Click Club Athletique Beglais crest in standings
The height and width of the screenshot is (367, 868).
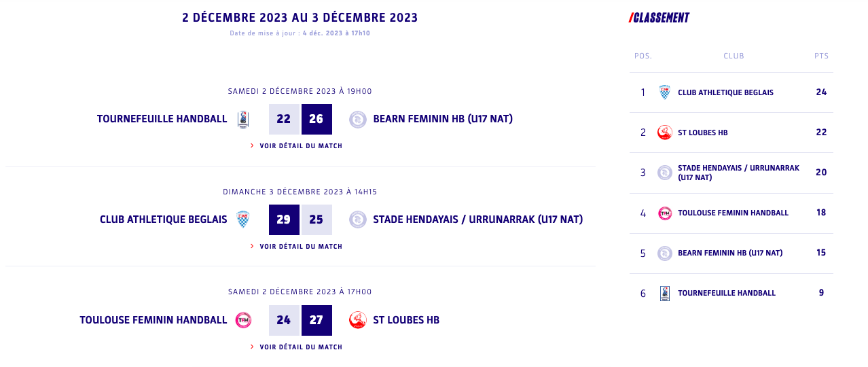[x=665, y=92]
